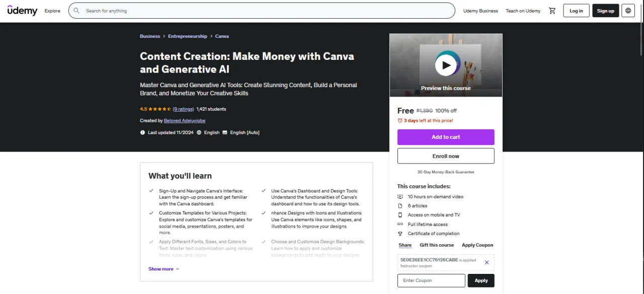Click the checkmark beside Sign-Up and Navigate item
Screen dimensions: 644x294
click(151, 191)
